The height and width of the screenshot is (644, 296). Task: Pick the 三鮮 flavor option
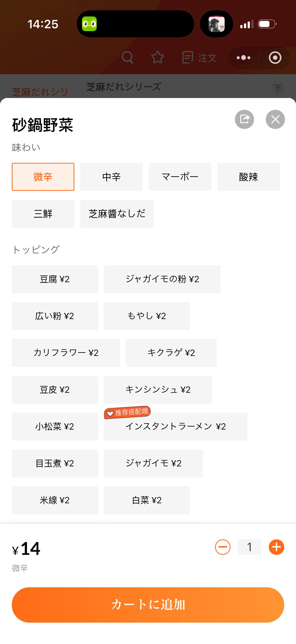click(43, 213)
